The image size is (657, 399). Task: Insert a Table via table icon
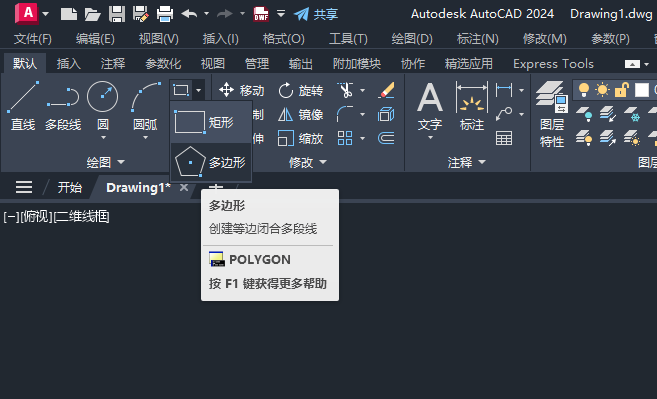[x=504, y=138]
